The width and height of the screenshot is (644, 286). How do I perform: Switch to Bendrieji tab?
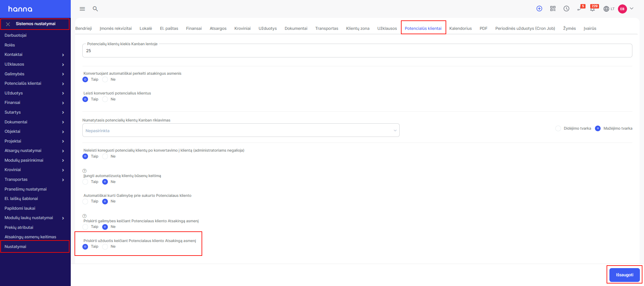pyautogui.click(x=84, y=28)
